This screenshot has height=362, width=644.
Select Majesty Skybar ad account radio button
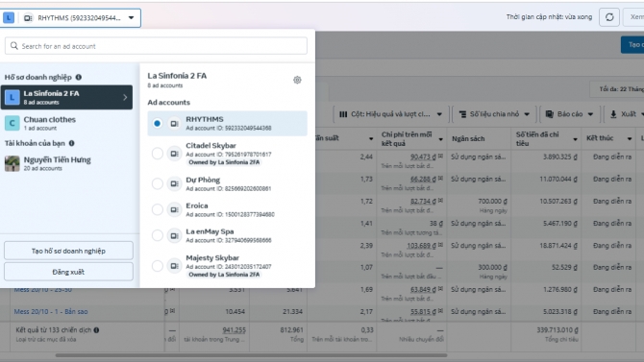(157, 266)
